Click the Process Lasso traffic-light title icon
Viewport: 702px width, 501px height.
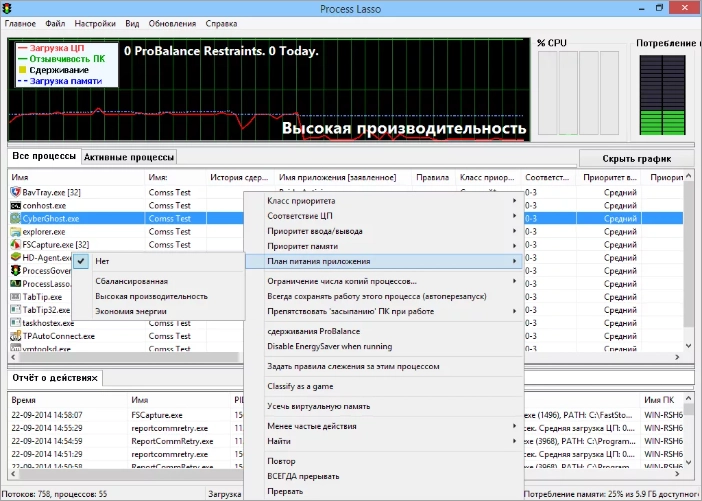[x=7, y=9]
